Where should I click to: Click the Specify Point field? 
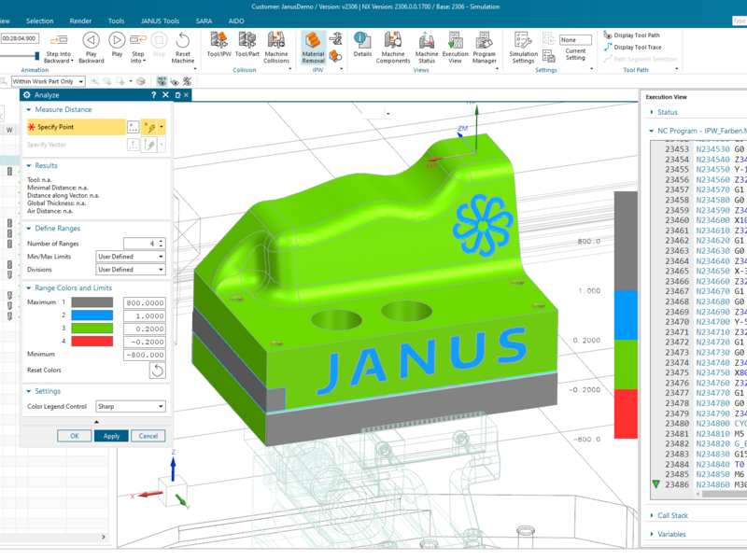[77, 127]
